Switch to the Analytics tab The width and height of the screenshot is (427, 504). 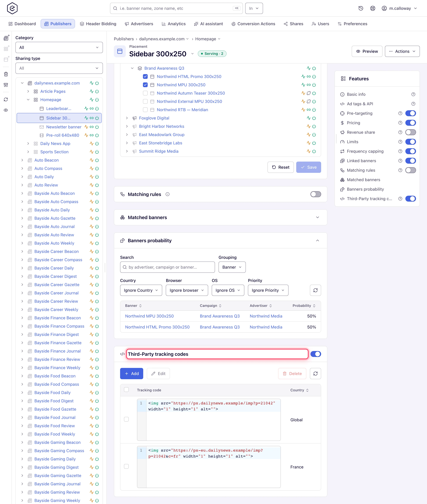tap(174, 24)
